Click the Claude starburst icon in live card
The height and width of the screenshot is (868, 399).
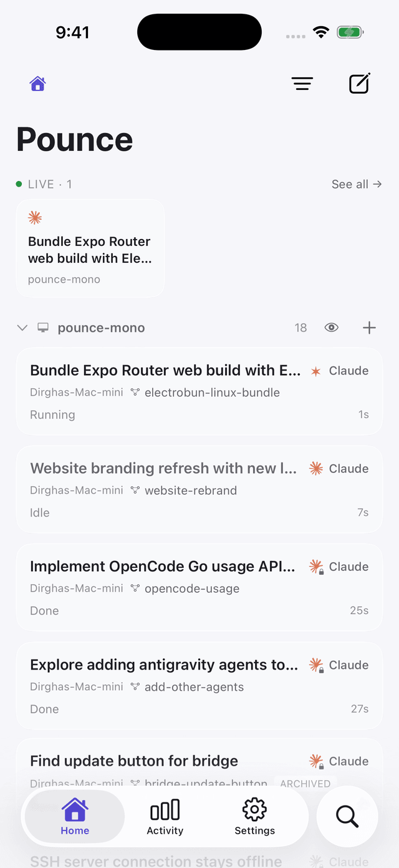[35, 218]
